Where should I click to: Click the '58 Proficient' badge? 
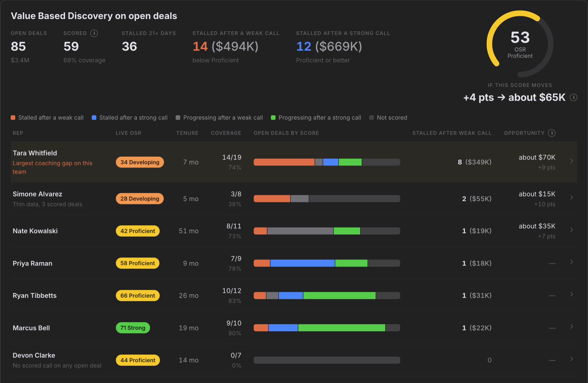[138, 263]
